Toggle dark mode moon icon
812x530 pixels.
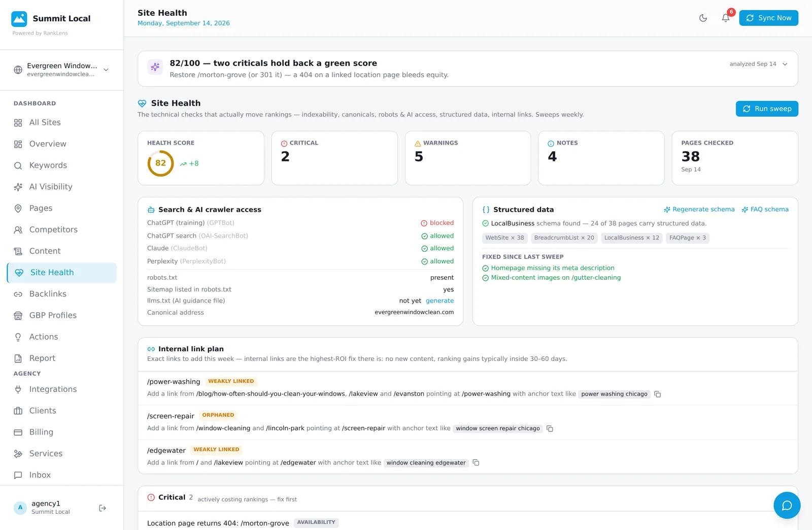703,18
